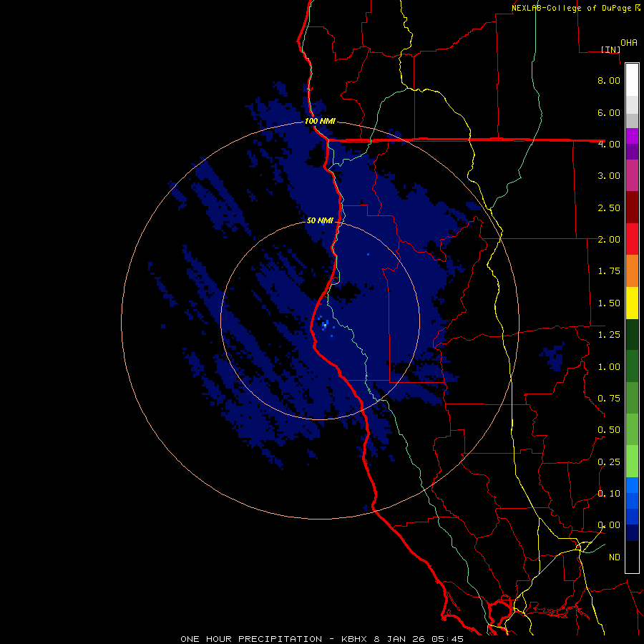Click the 1.00 scale value
Viewport: 644px width, 644px height.
(x=609, y=367)
